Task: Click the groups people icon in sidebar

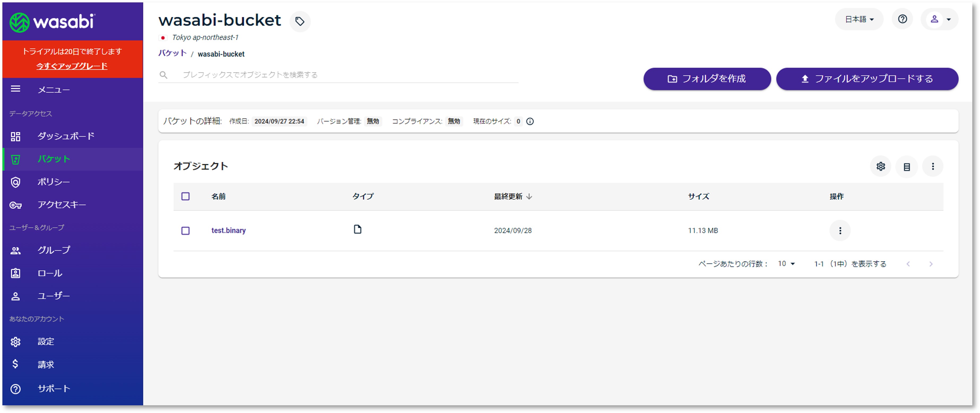Action: (x=16, y=250)
